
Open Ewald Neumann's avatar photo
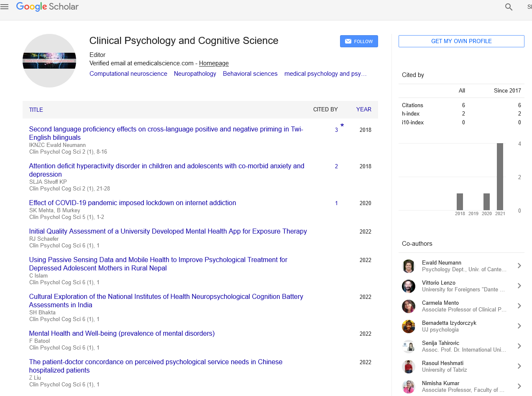tap(409, 266)
